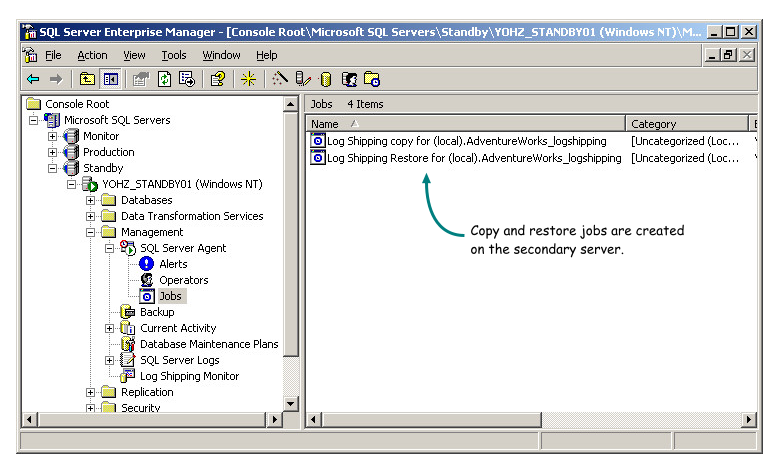Open the File menu

(53, 55)
